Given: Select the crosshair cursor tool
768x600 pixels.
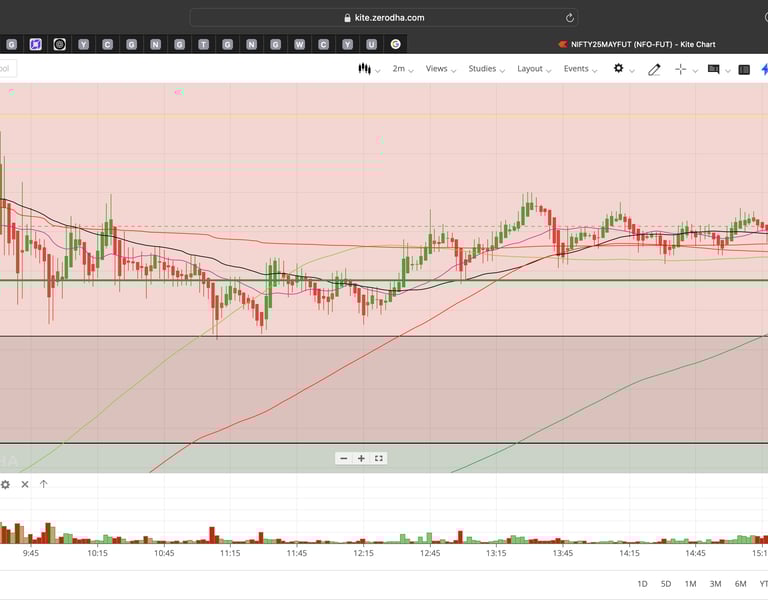Looking at the screenshot, I should click(x=680, y=70).
